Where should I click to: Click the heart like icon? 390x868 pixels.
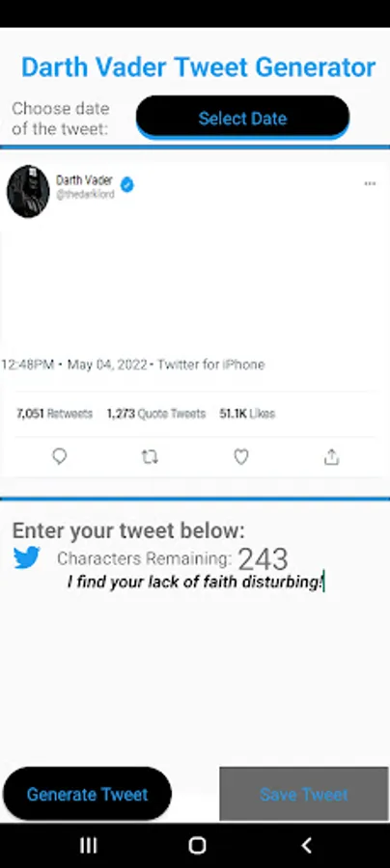pos(240,457)
